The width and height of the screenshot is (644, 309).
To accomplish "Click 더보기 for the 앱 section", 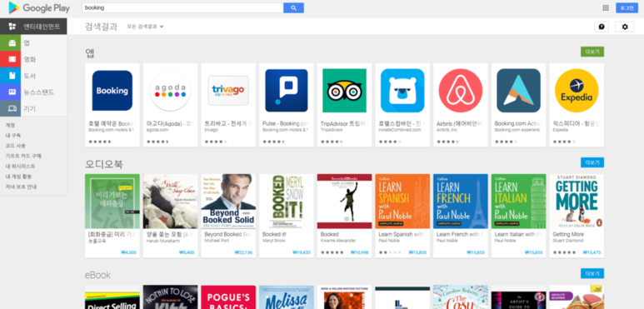I will click(x=592, y=52).
